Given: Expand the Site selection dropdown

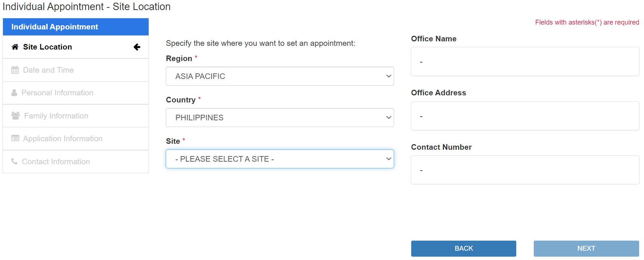Looking at the screenshot, I should pyautogui.click(x=279, y=159).
